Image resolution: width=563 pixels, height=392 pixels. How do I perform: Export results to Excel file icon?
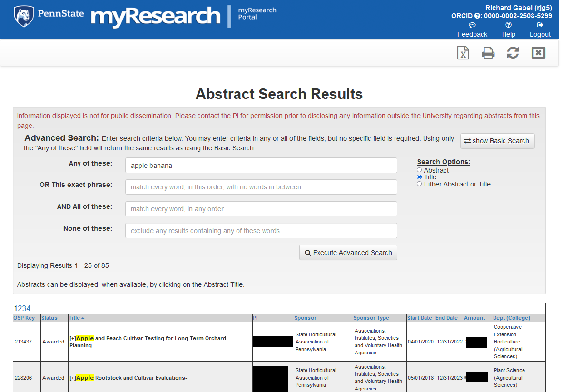(x=463, y=53)
